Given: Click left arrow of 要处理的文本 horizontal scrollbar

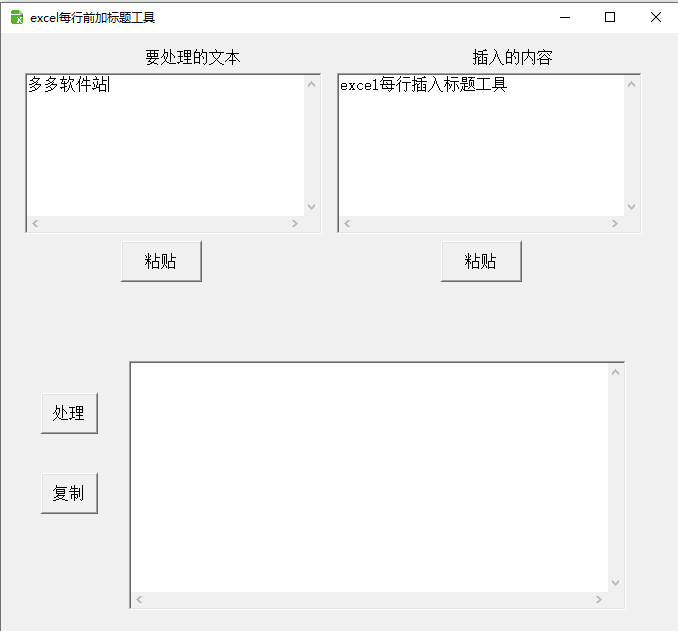Looking at the screenshot, I should [35, 224].
